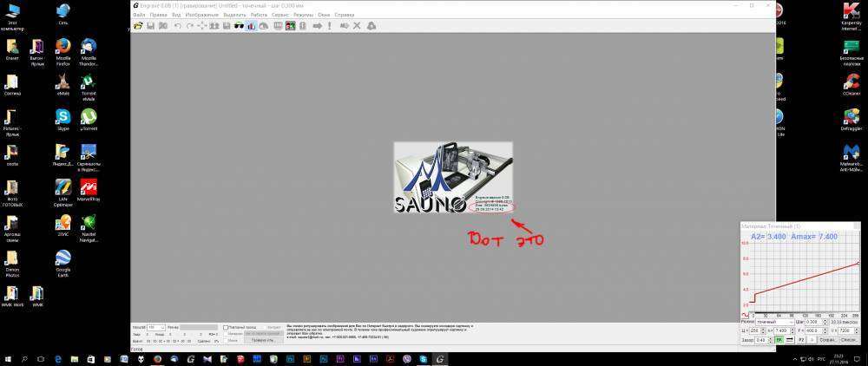This screenshot has width=868, height=366.
Task: Toggle the green BK button in material panel
Action: [779, 339]
